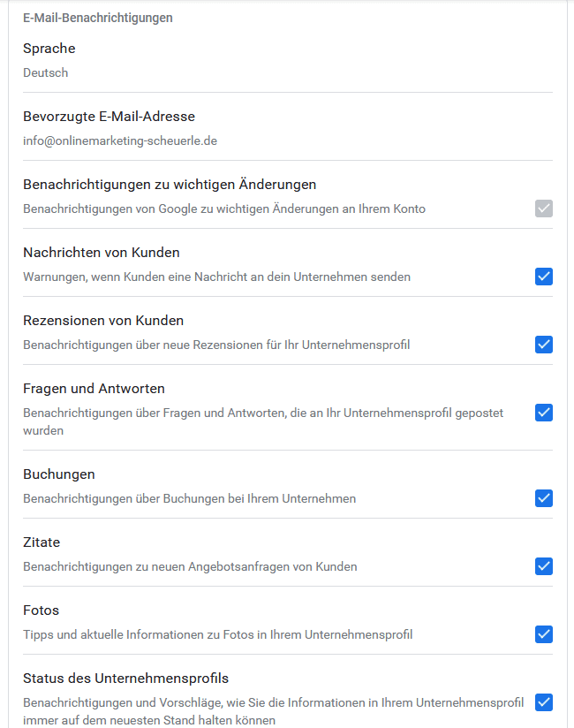Click the Fragen und Antworten description text

pos(263,421)
